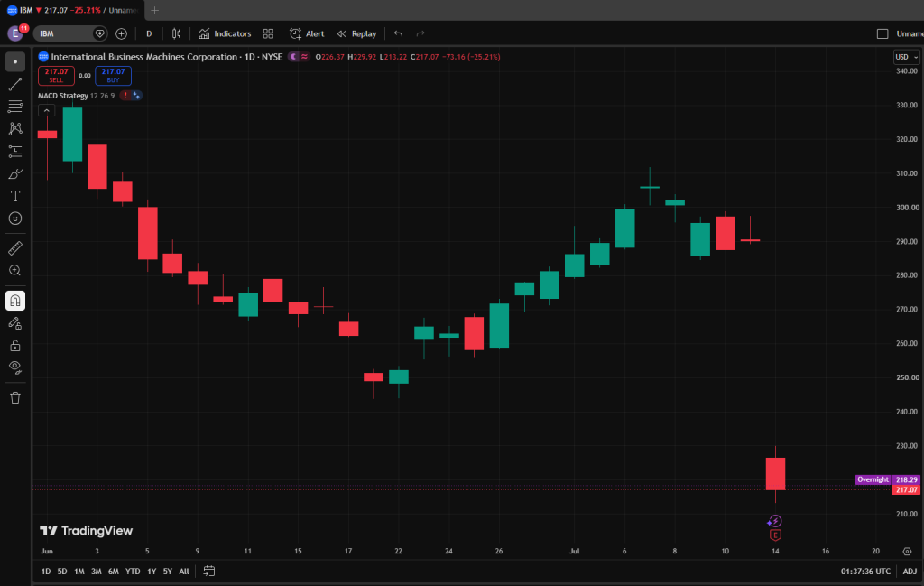This screenshot has height=586, width=924.
Task: Set range to 1Y
Action: (x=152, y=572)
